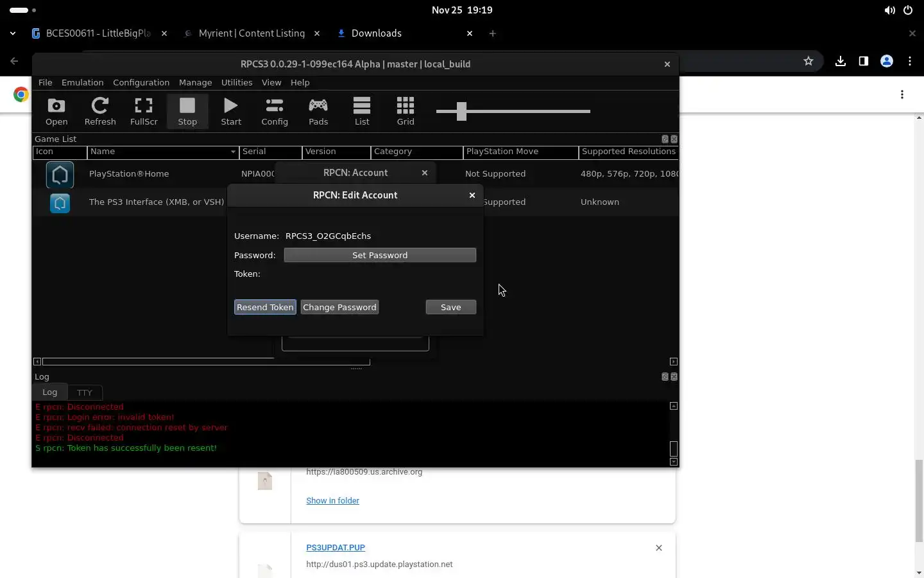The height and width of the screenshot is (578, 924).
Task: Open the Emulation menu
Action: coord(83,83)
